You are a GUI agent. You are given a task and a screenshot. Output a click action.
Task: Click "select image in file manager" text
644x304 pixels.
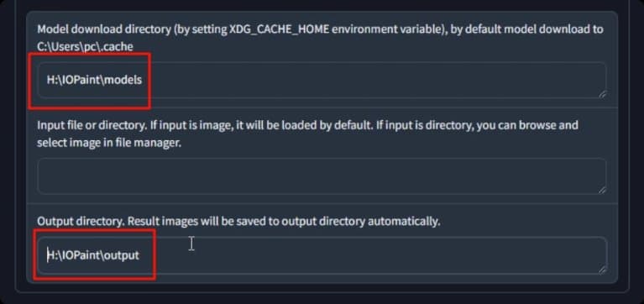(x=109, y=144)
